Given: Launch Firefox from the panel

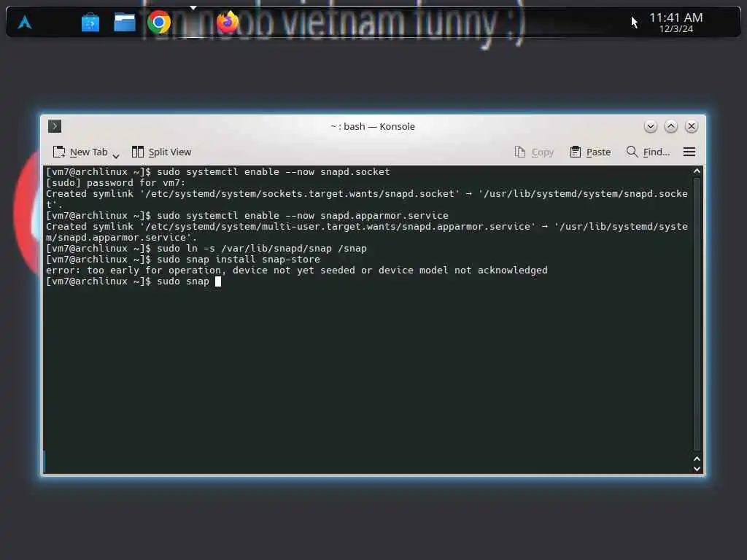Looking at the screenshot, I should 228,22.
